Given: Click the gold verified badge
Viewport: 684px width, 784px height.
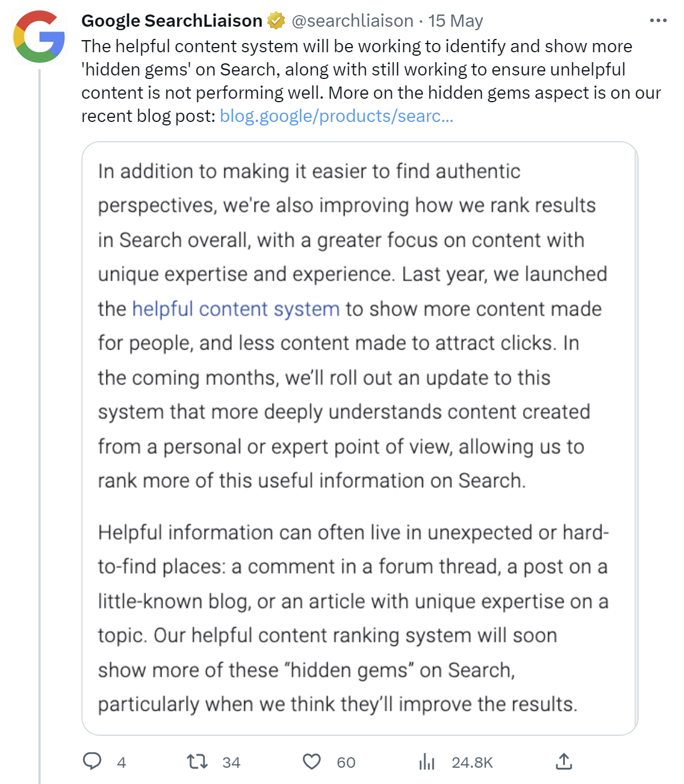Looking at the screenshot, I should pyautogui.click(x=276, y=21).
